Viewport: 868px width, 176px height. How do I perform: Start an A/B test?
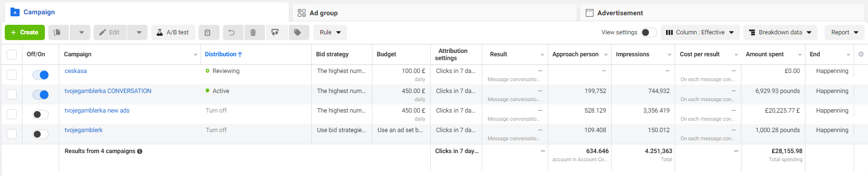[173, 32]
